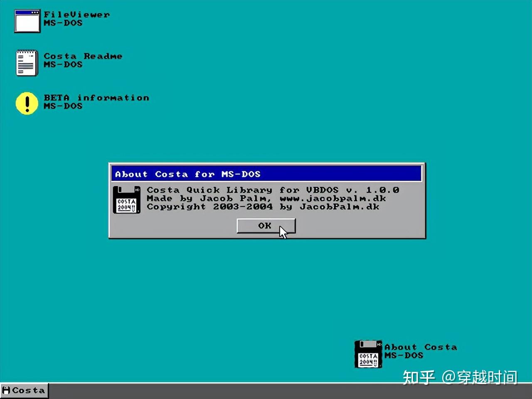
Task: Select the About Costa floppy desktop icon
Action: [x=368, y=354]
